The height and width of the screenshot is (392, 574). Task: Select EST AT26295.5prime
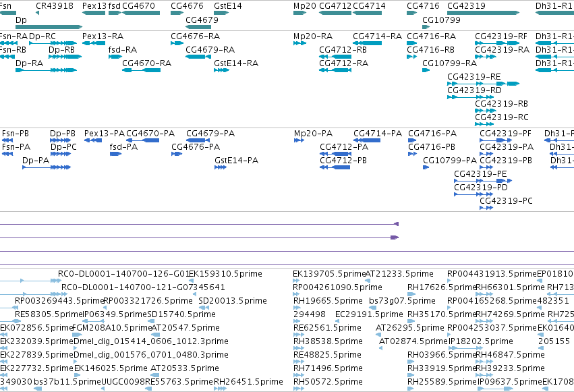click(x=410, y=328)
